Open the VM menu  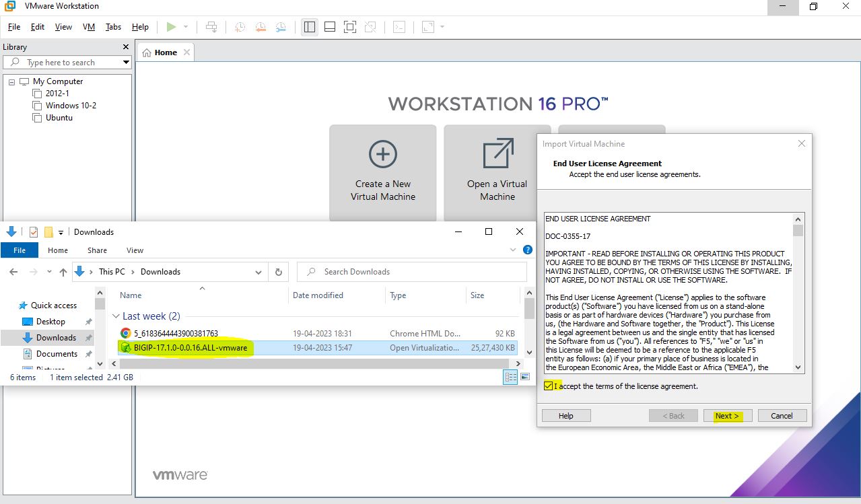click(89, 27)
